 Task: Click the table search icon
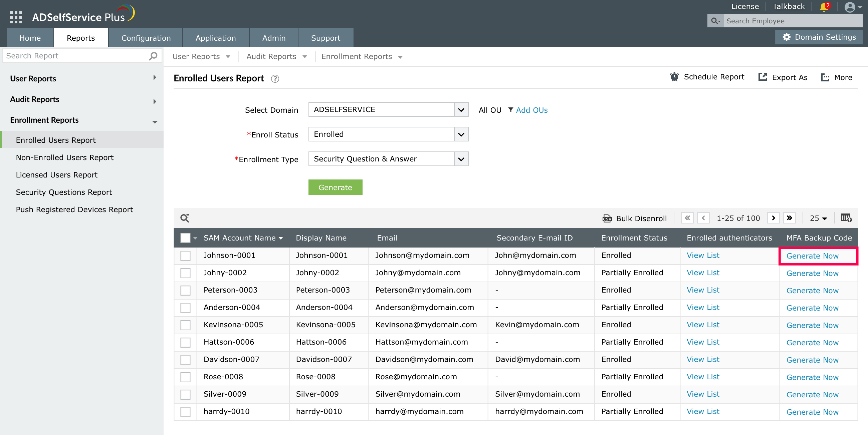point(184,218)
